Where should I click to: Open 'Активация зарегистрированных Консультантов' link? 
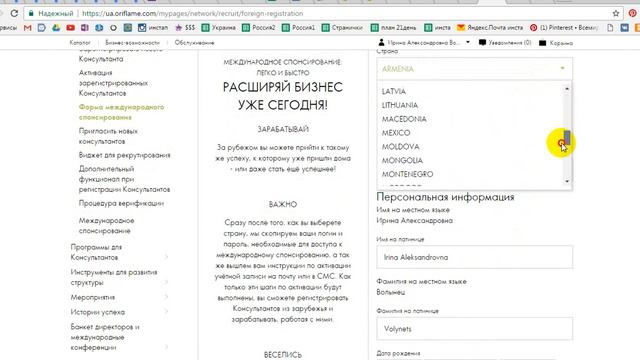(x=113, y=83)
